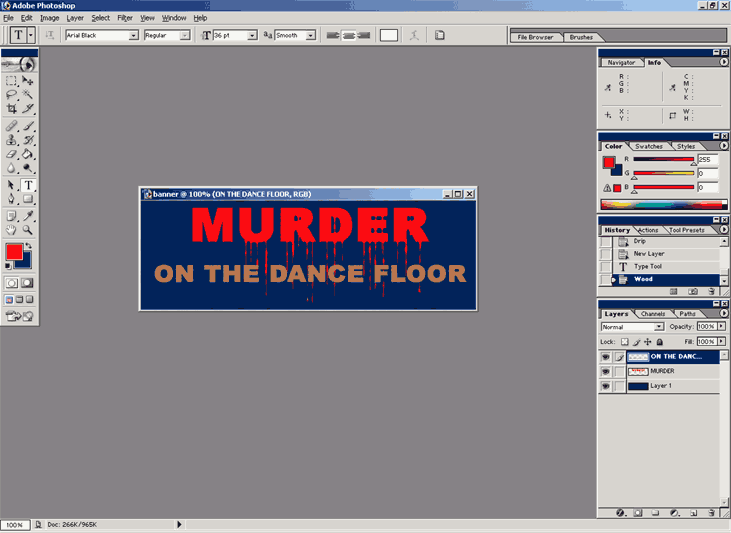
Task: Switch to the Channels tab
Action: coord(653,314)
